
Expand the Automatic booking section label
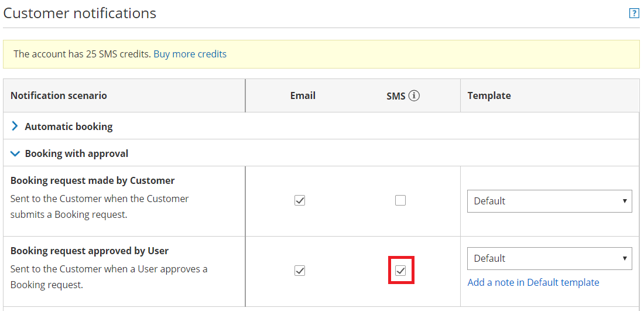[x=68, y=127]
